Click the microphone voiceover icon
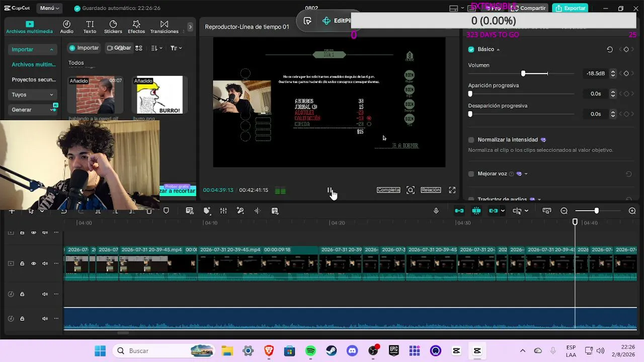Image resolution: width=644 pixels, height=362 pixels. tap(436, 211)
